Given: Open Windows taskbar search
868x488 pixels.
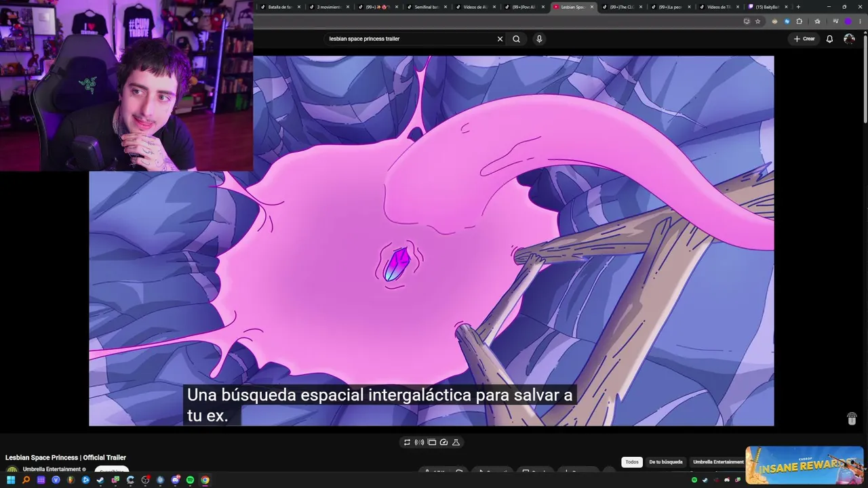Looking at the screenshot, I should 26,480.
